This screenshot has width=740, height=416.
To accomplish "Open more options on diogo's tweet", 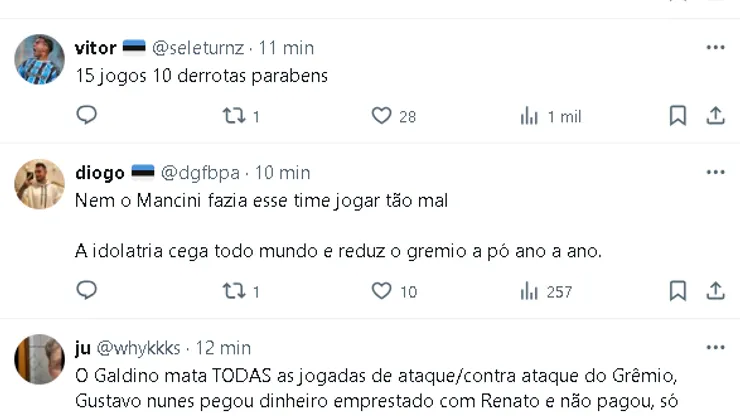I will pyautogui.click(x=715, y=173).
